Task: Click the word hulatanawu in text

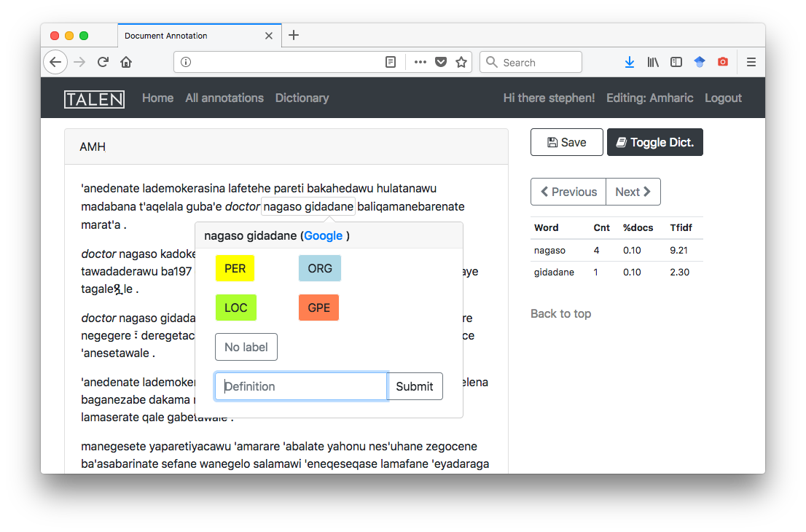Action: click(x=406, y=188)
